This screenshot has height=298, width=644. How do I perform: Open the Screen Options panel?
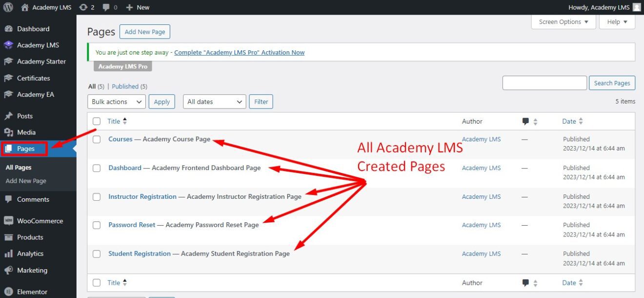click(x=563, y=21)
